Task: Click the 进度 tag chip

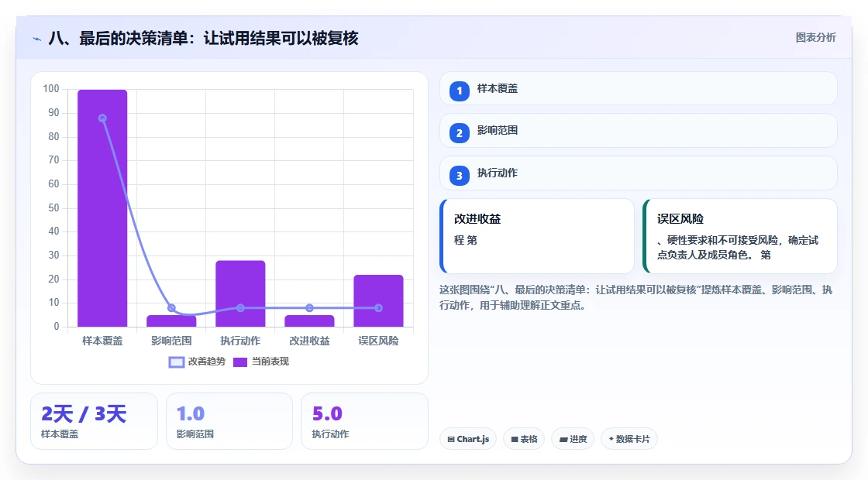Action: (x=573, y=439)
